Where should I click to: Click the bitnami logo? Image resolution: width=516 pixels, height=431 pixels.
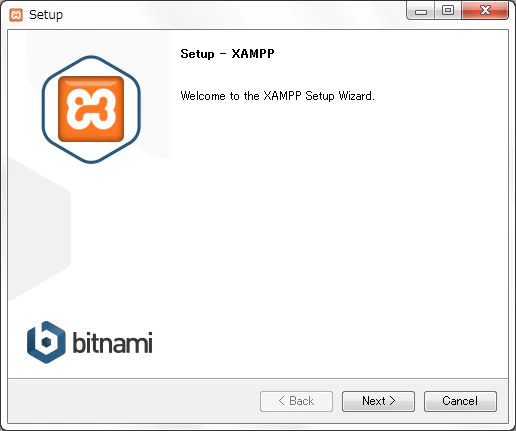coord(89,342)
